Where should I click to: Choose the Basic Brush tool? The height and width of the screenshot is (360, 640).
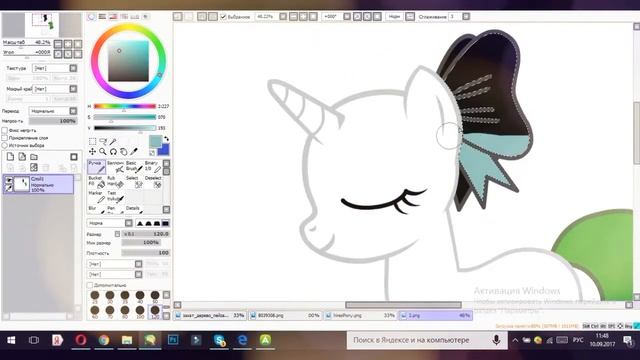tap(134, 167)
